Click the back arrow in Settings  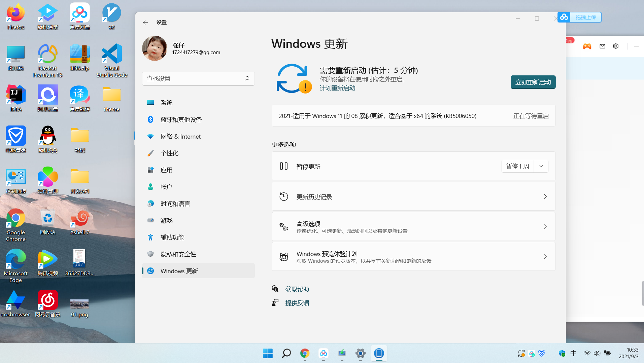click(x=145, y=23)
